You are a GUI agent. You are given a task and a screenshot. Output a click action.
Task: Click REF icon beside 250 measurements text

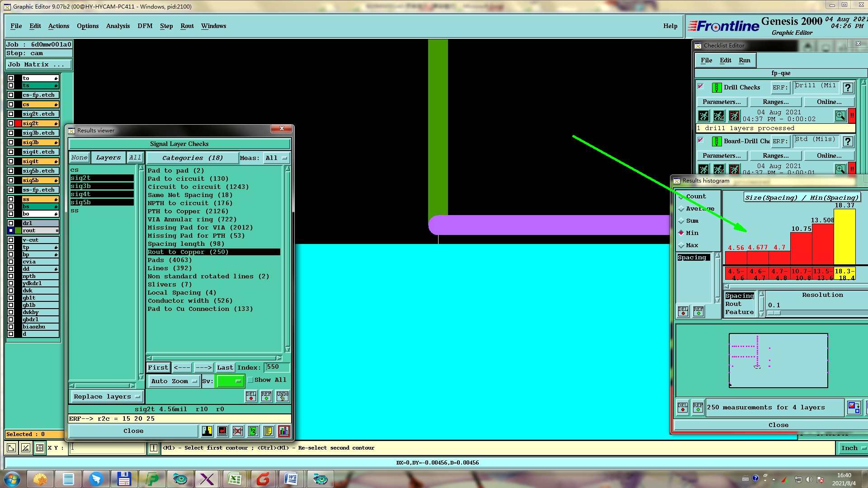(698, 408)
